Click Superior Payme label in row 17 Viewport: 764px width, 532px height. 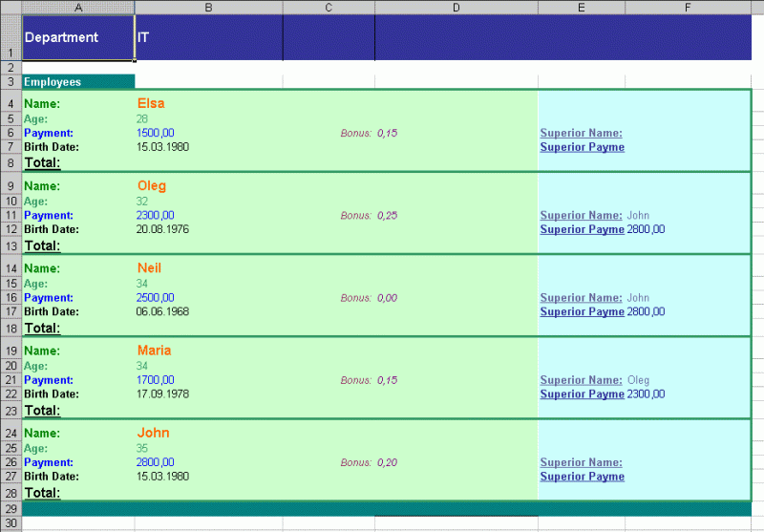[583, 311]
